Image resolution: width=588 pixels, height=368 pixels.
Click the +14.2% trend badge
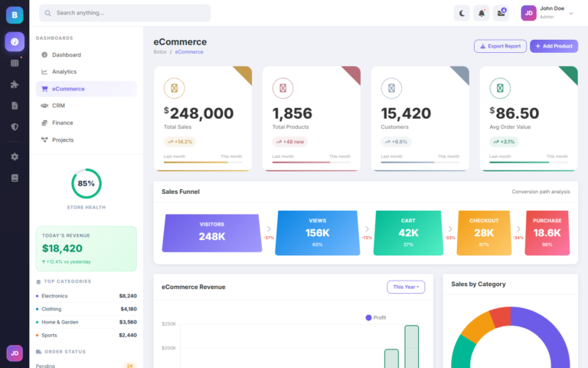pos(180,142)
